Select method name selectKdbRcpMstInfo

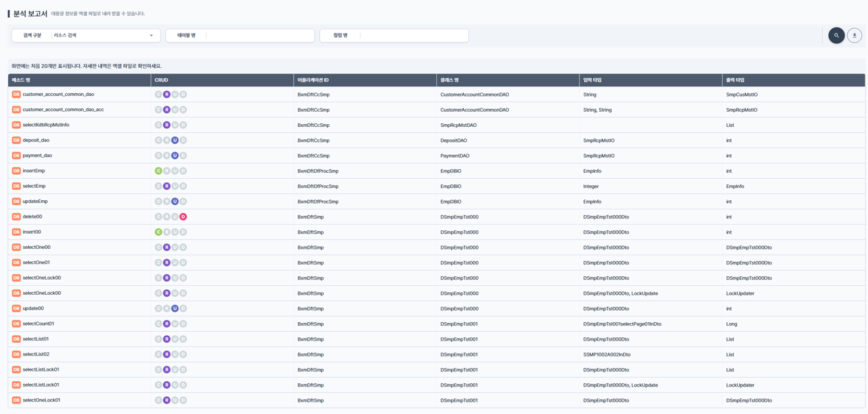(46, 125)
